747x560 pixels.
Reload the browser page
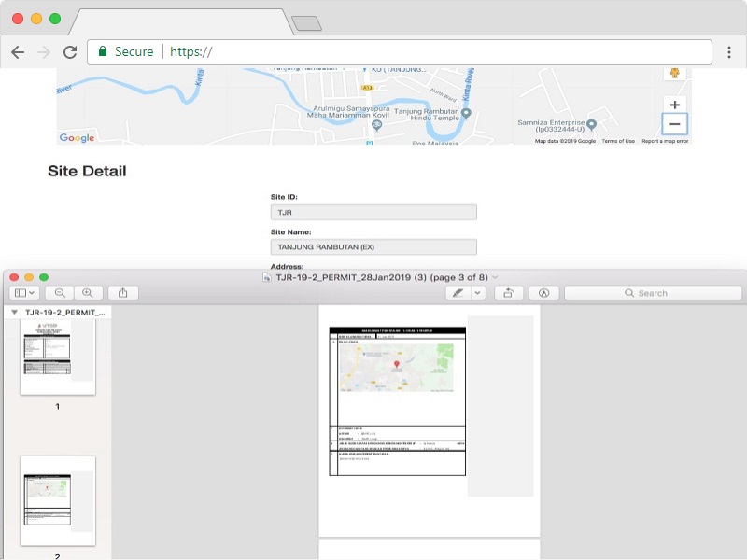(70, 52)
